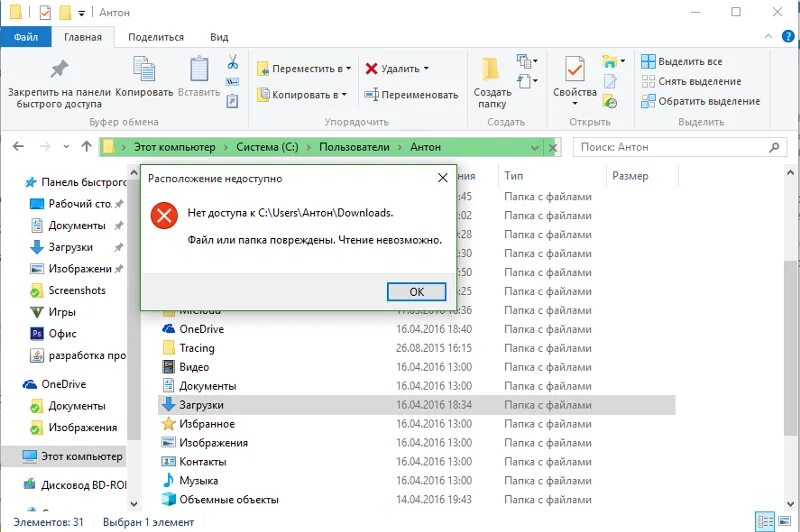The width and height of the screenshot is (800, 532).
Task: Click Создать папку button
Action: 492,83
